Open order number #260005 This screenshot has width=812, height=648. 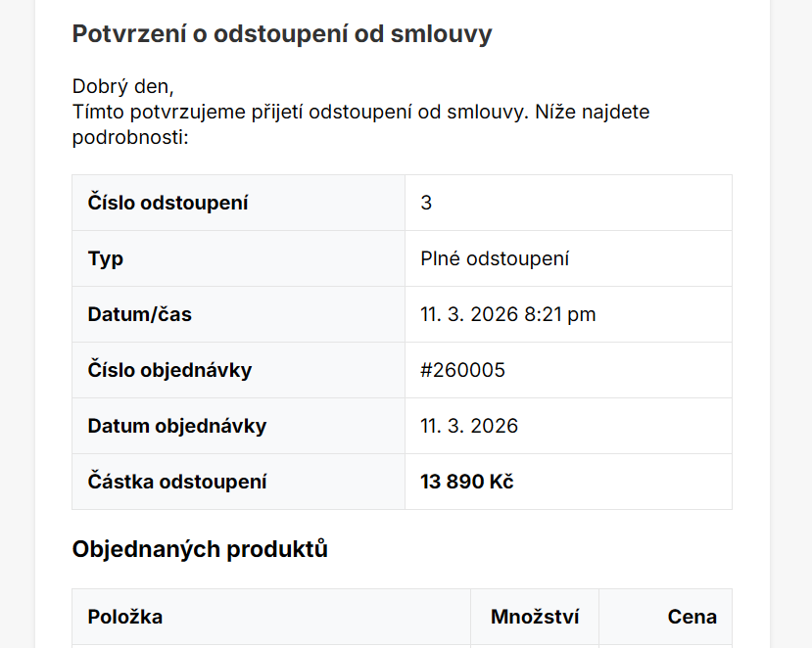(462, 371)
